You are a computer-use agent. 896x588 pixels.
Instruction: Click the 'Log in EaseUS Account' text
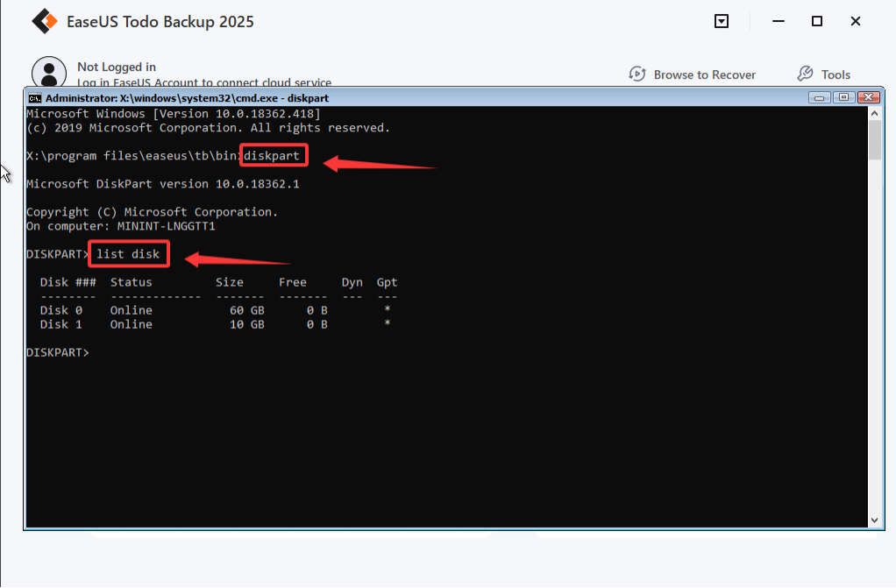[204, 82]
